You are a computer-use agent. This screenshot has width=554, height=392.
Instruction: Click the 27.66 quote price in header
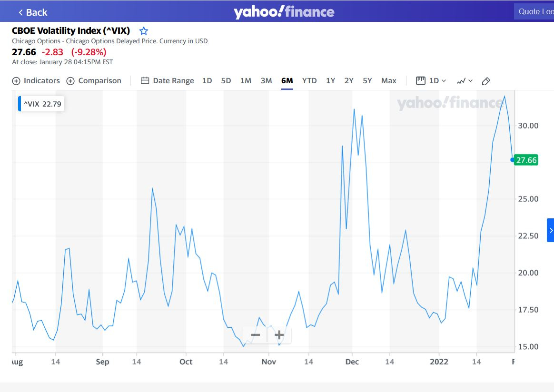pyautogui.click(x=24, y=52)
